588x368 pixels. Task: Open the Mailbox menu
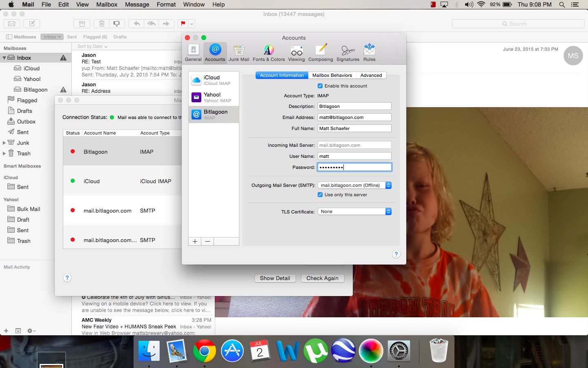[x=107, y=4]
